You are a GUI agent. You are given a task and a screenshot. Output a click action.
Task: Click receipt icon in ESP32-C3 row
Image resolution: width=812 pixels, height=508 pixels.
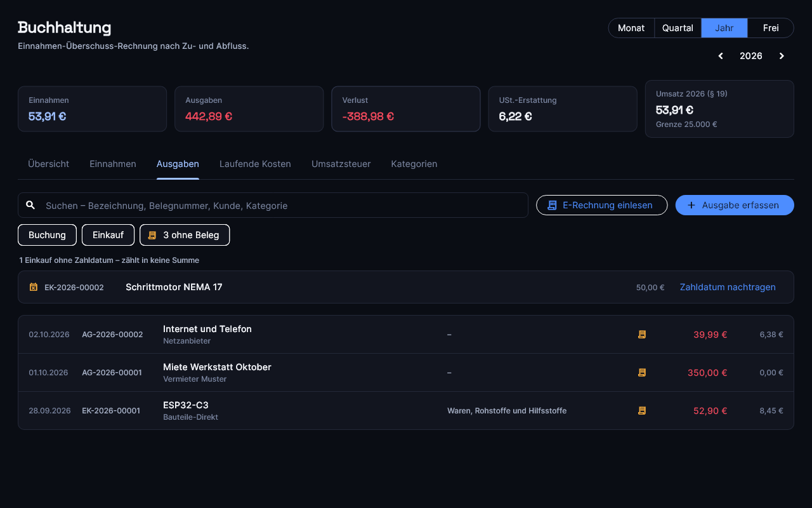(642, 411)
